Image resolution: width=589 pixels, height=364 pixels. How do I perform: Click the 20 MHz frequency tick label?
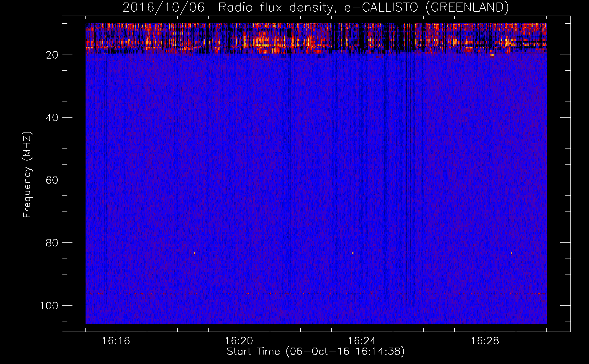coord(52,55)
